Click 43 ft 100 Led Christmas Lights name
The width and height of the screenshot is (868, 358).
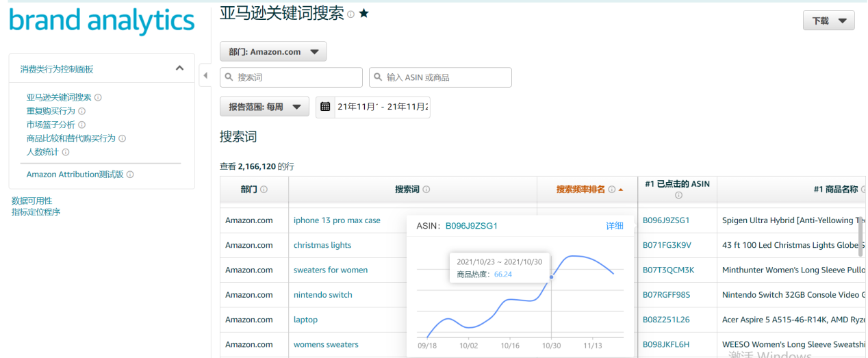pos(793,245)
